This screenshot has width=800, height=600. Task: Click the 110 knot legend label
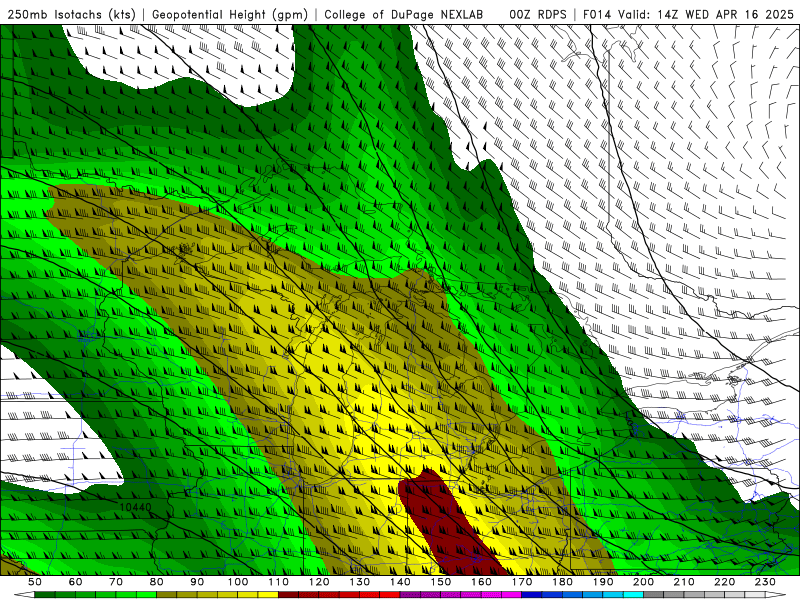point(279,582)
